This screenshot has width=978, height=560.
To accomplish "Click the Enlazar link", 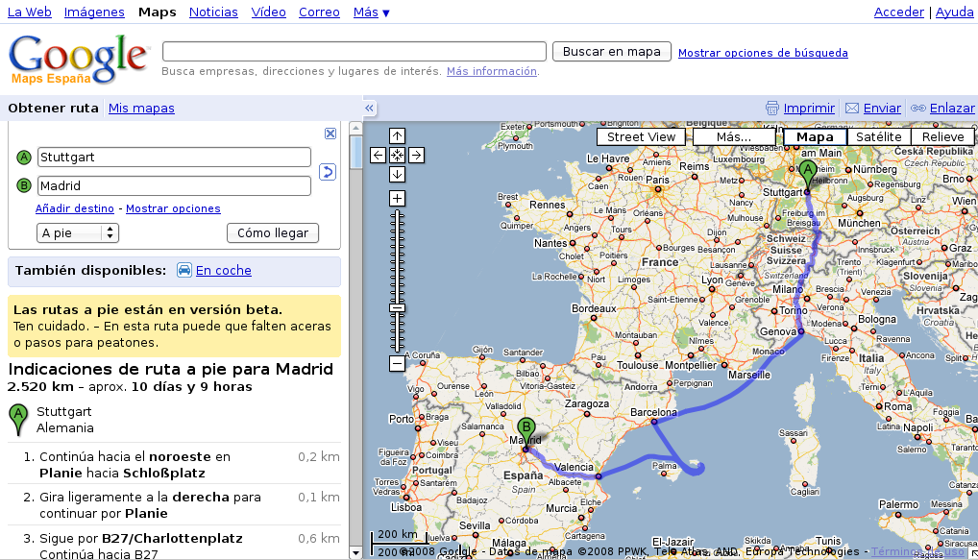I will click(x=952, y=109).
